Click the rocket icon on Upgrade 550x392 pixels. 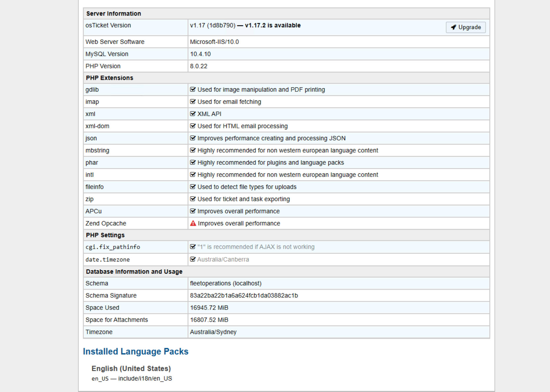453,27
